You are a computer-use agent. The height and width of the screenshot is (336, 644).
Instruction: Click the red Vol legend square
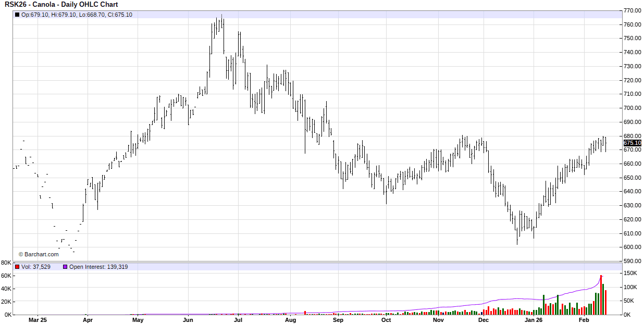pyautogui.click(x=17, y=267)
